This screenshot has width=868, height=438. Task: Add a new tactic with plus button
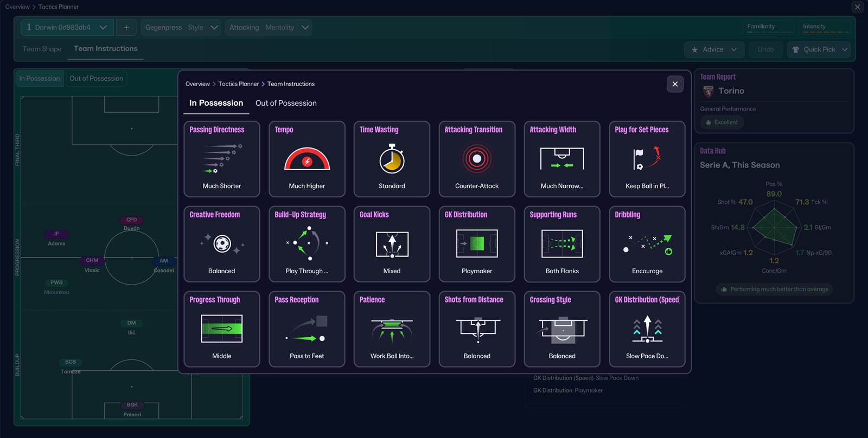click(x=126, y=27)
